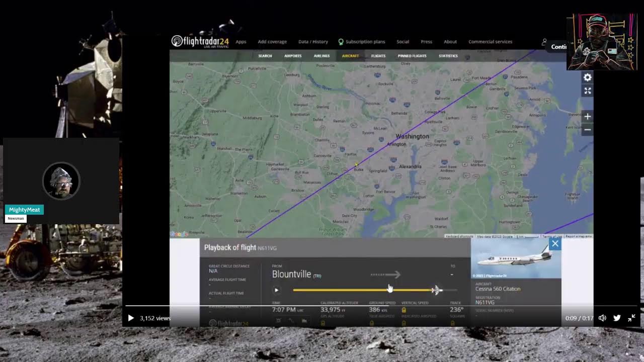The height and width of the screenshot is (362, 644).
Task: Click the Alexandria label on the map
Action: pos(410,166)
